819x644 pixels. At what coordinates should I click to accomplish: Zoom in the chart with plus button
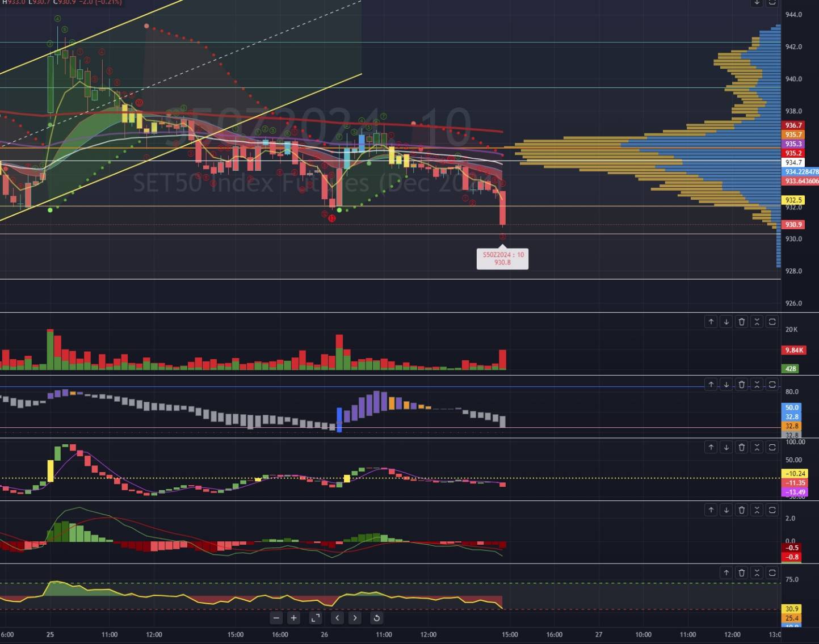click(x=293, y=618)
